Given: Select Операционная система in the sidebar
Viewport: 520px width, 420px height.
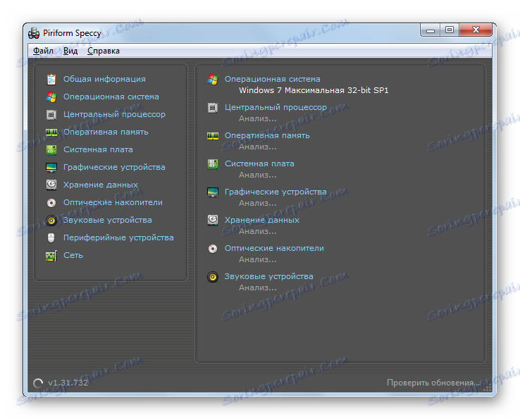Looking at the screenshot, I should [111, 97].
